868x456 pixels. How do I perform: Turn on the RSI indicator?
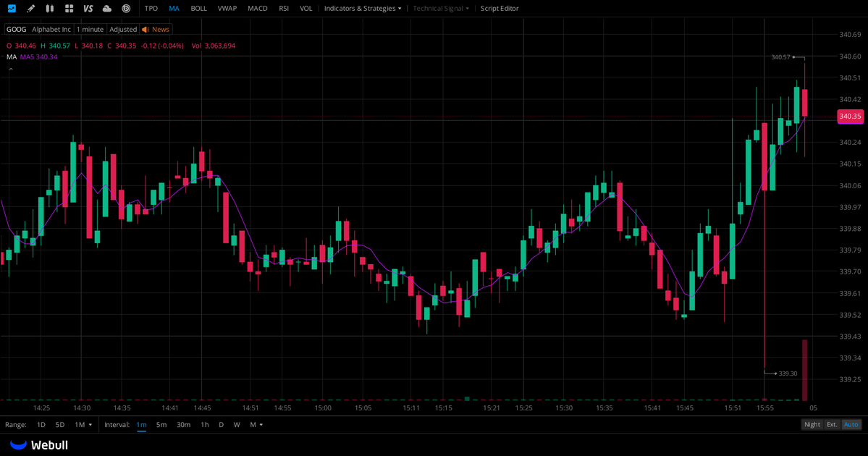point(284,8)
